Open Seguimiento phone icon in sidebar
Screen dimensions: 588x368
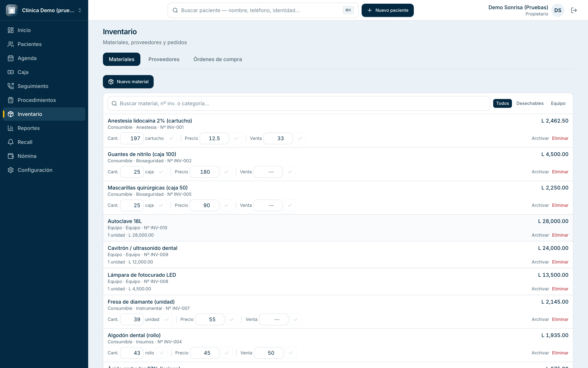[10, 86]
